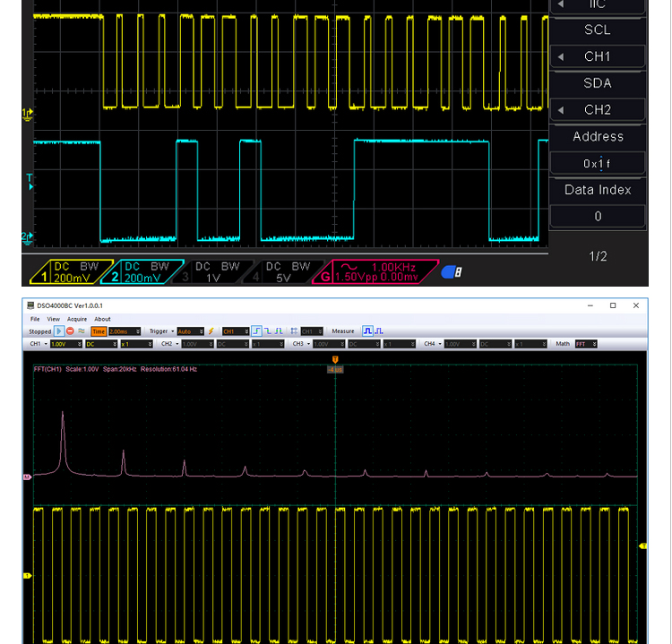Viewport: 672px width, 644px height.
Task: Click the second Measure pulse icon
Action: (378, 331)
